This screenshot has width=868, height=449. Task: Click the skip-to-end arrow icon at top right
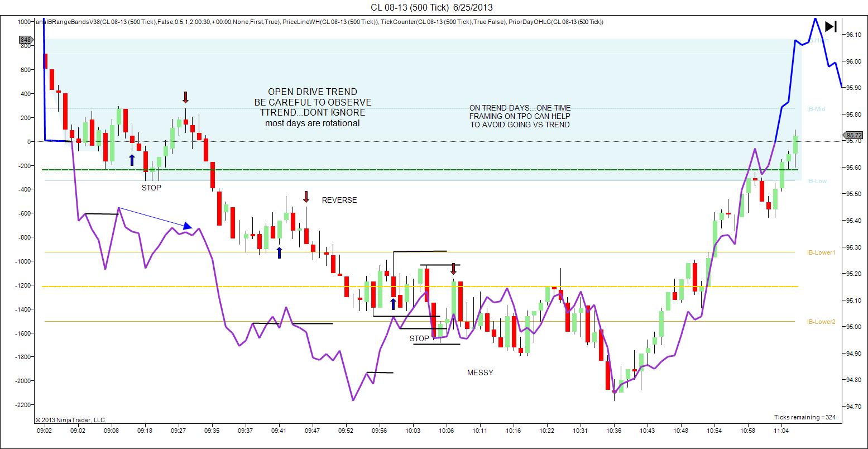coord(831,26)
